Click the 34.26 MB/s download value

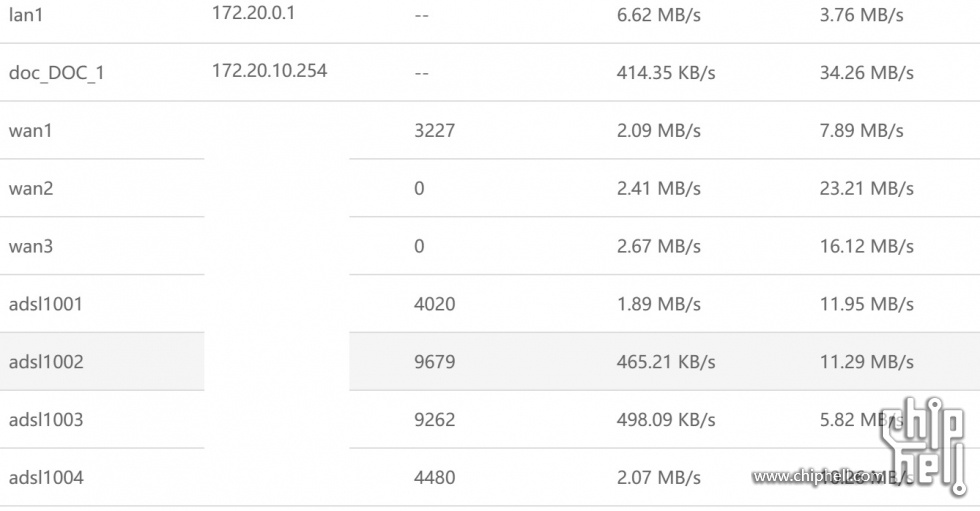(x=866, y=72)
